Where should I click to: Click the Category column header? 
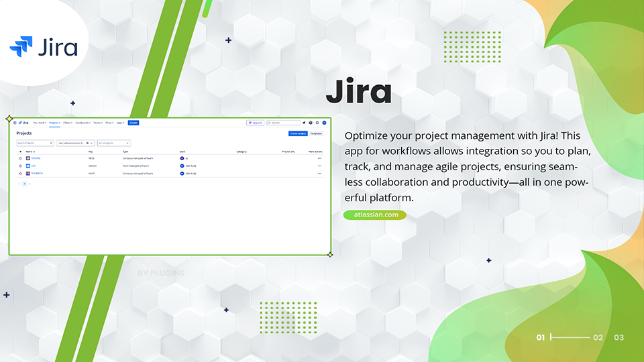coord(241,152)
